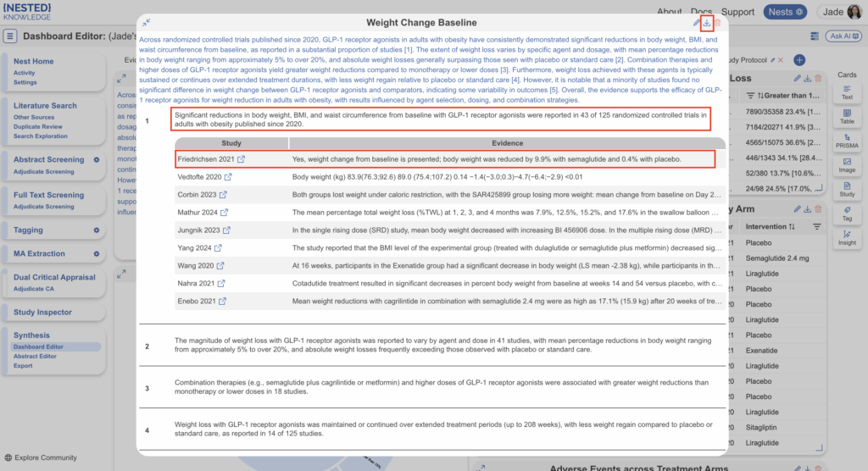The image size is (868, 471).
Task: Delete the Weight Change Baseline card via trash icon
Action: point(718,23)
